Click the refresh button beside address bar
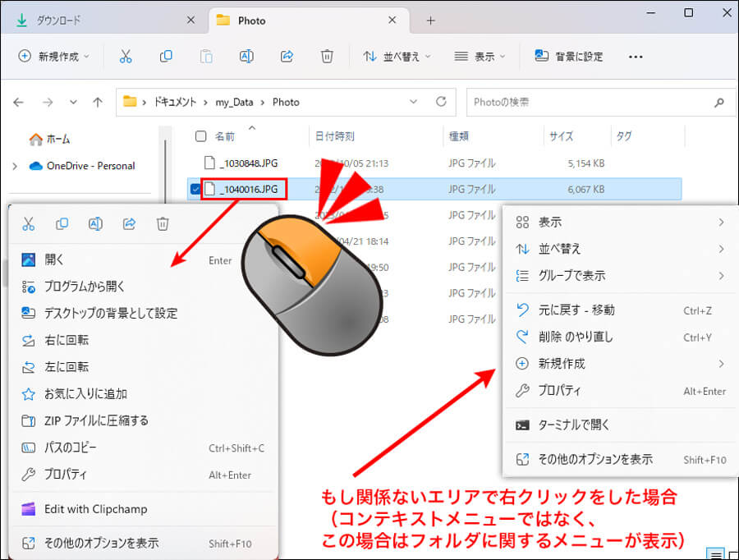Image resolution: width=739 pixels, height=560 pixels. pyautogui.click(x=441, y=103)
